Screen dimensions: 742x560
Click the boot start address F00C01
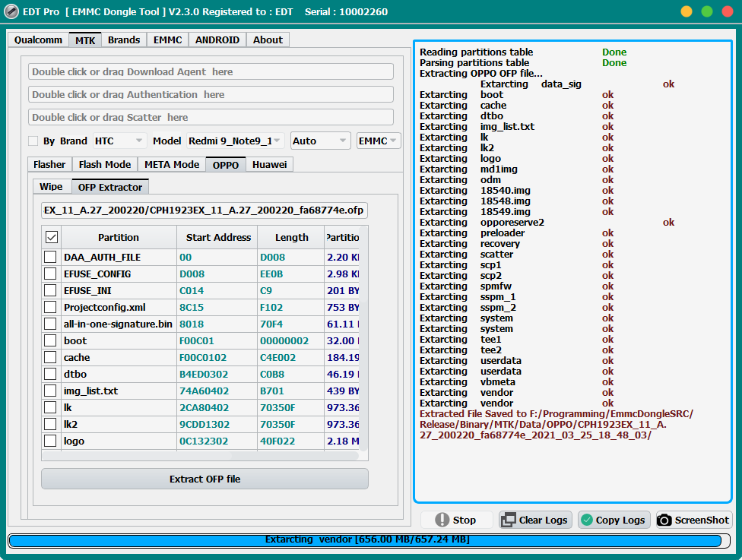197,340
